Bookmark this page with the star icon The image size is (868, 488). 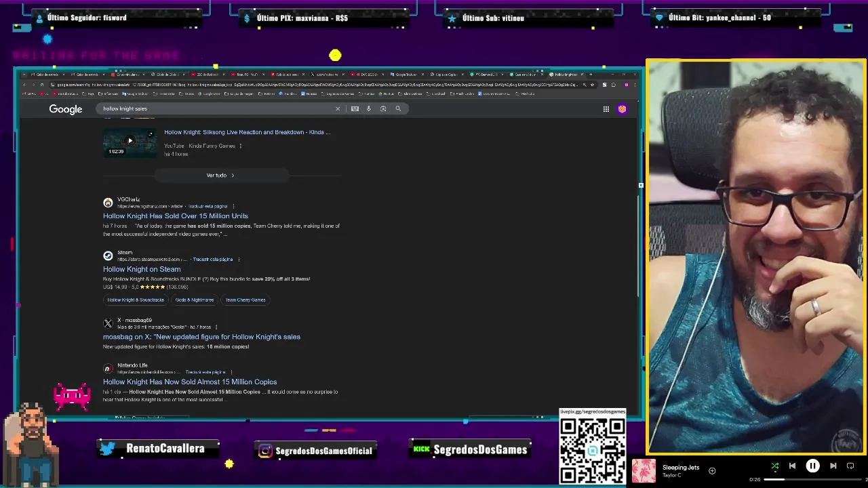593,85
